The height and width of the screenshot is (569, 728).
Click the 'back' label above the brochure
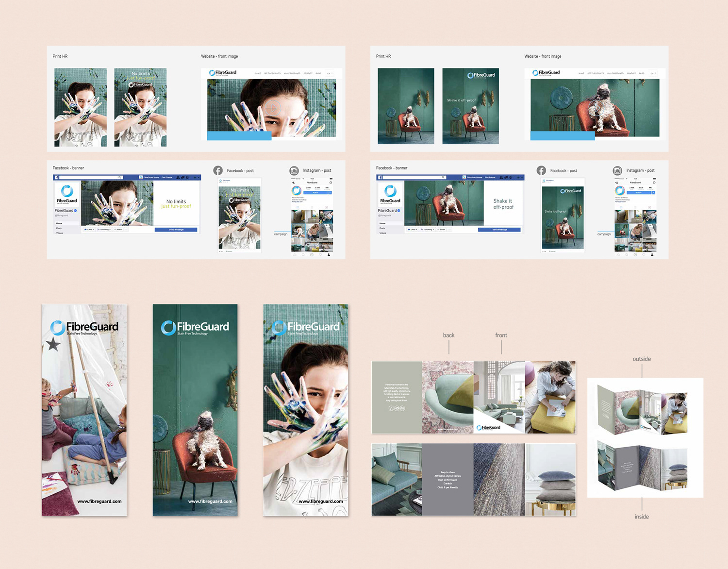448,335
